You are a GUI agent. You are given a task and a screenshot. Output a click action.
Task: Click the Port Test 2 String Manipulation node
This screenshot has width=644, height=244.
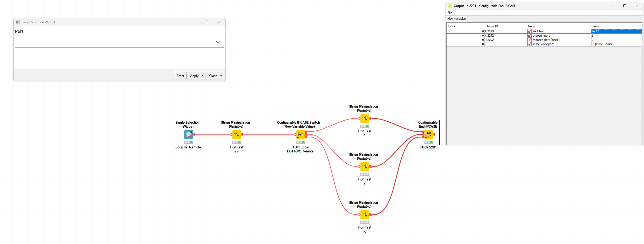click(364, 166)
